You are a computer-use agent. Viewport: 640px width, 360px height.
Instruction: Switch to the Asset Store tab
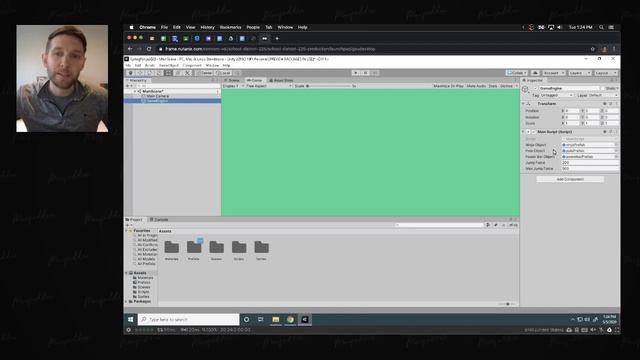tap(281, 80)
